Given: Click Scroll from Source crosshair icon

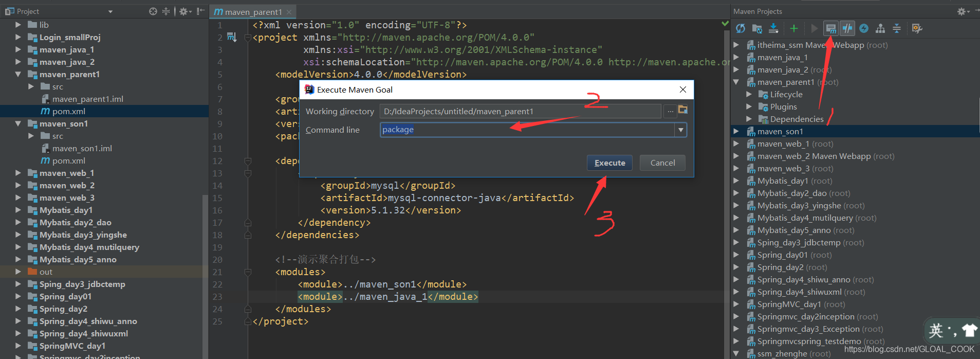Looking at the screenshot, I should (x=153, y=11).
